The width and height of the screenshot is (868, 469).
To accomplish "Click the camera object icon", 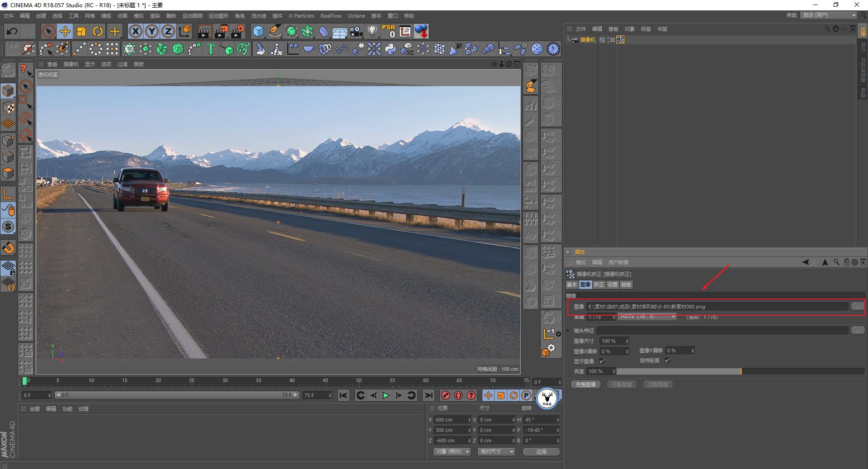I will point(356,31).
